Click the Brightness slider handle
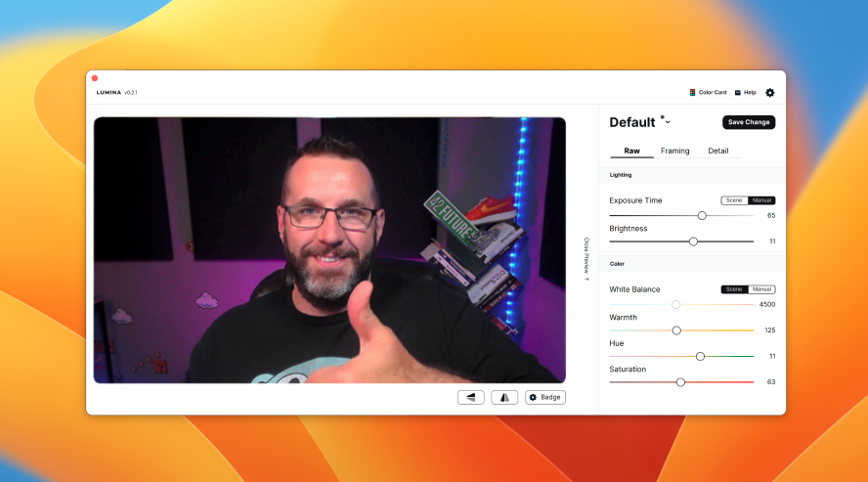This screenshot has height=482, width=868. 693,241
